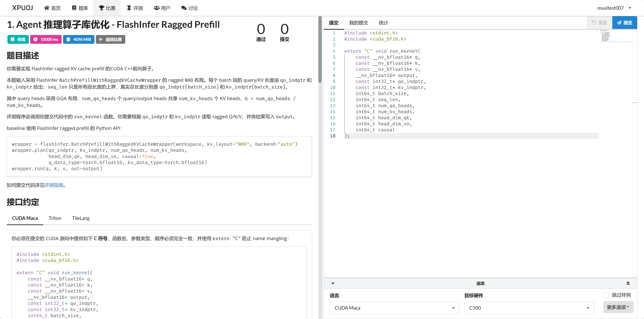This screenshot has width=644, height=319.
Task: Select the 提交 tab in the editor panel
Action: [333, 23]
